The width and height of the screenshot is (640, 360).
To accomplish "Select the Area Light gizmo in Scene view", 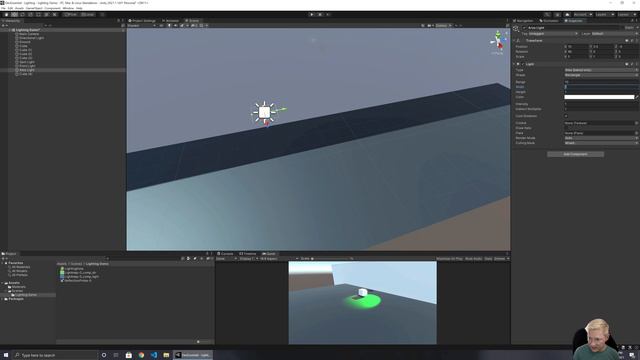I will tap(264, 112).
